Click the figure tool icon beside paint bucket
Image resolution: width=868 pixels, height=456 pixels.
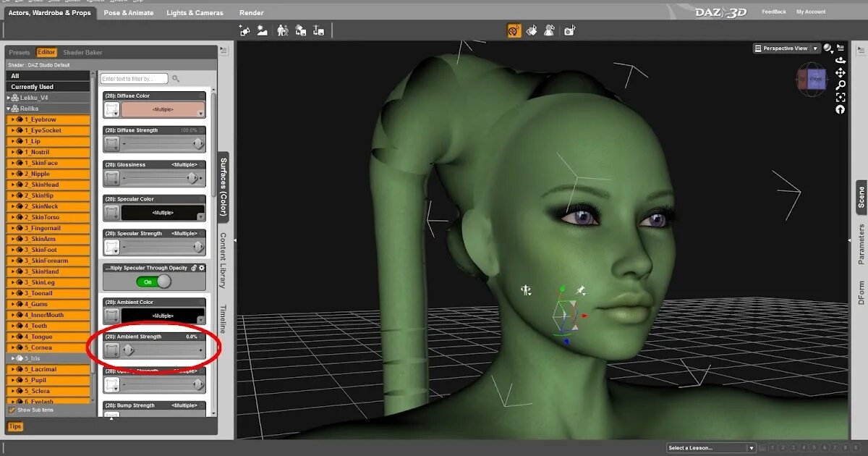550,30
